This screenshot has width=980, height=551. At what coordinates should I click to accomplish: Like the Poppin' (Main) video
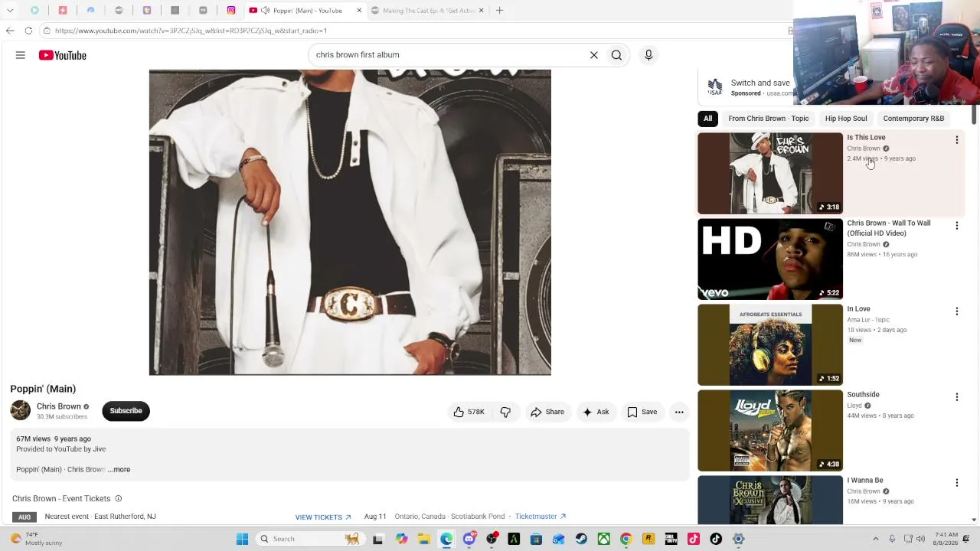[469, 412]
